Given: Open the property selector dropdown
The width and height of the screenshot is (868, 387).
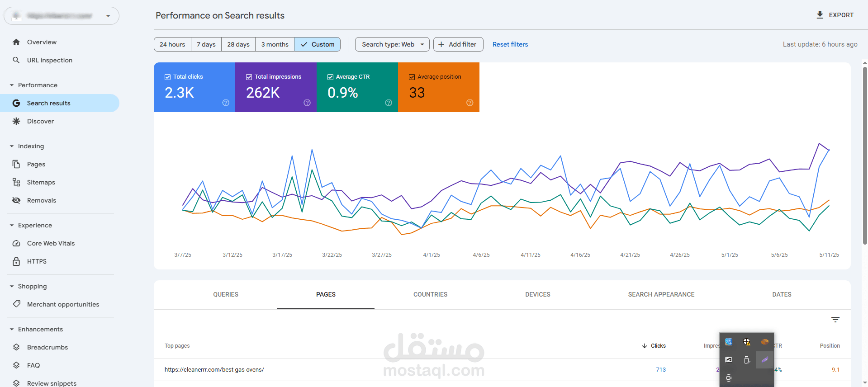Looking at the screenshot, I should click(x=62, y=16).
